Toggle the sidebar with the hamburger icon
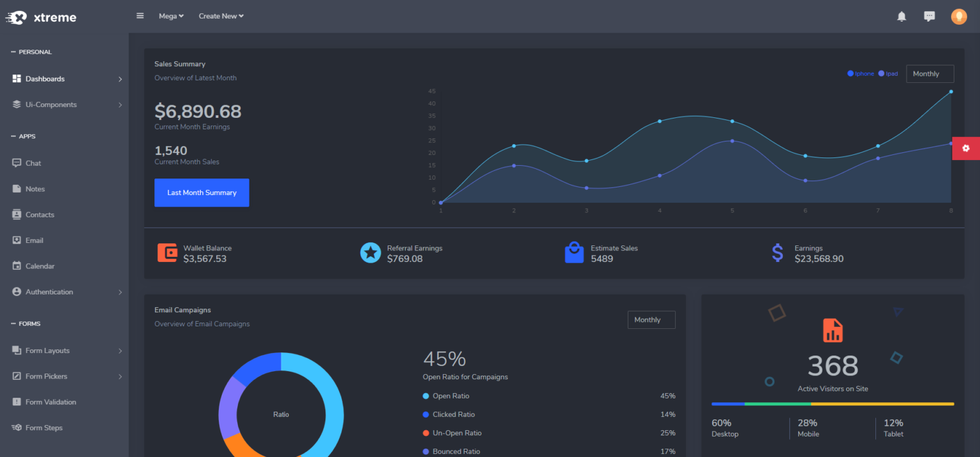The image size is (980, 457). 140,15
